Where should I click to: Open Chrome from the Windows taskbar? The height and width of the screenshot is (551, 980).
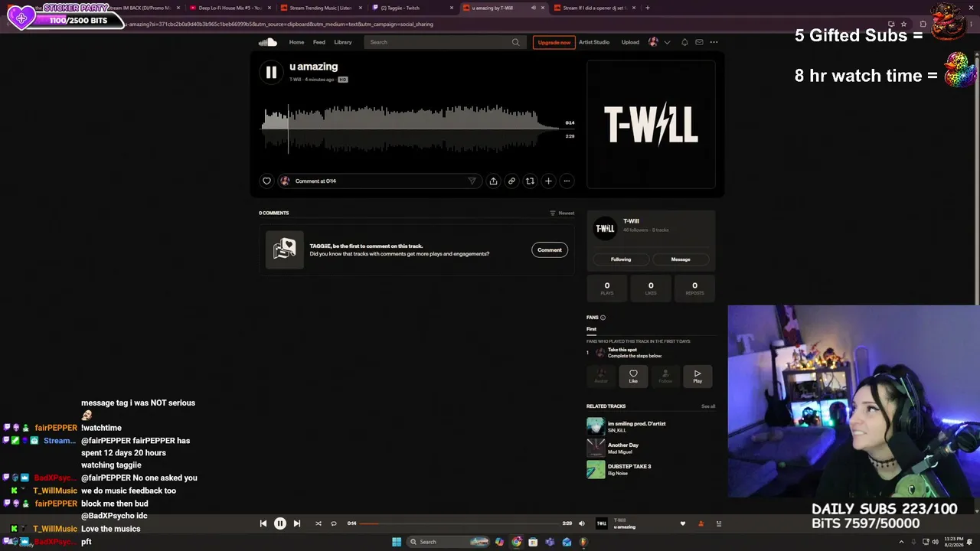pos(516,542)
